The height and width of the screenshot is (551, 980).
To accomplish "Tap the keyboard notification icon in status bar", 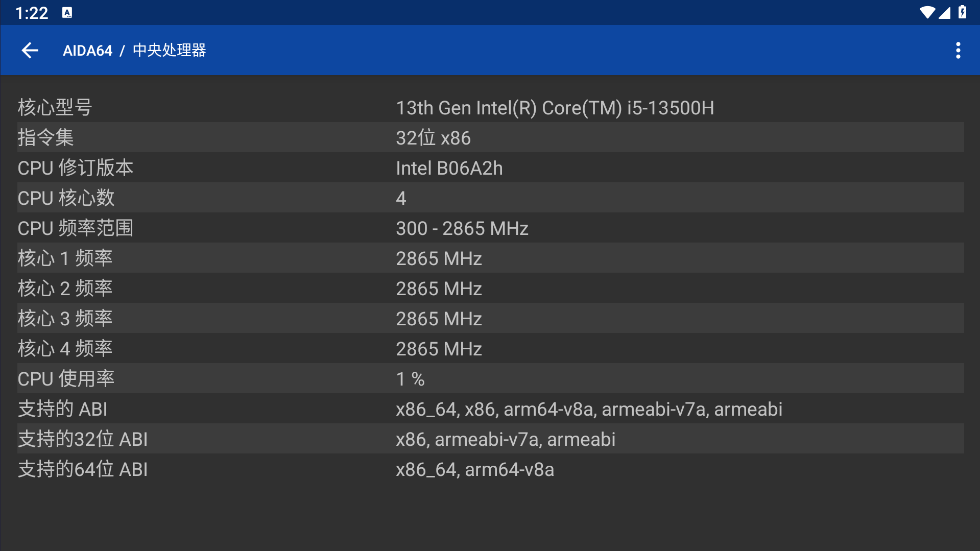I will tap(67, 12).
